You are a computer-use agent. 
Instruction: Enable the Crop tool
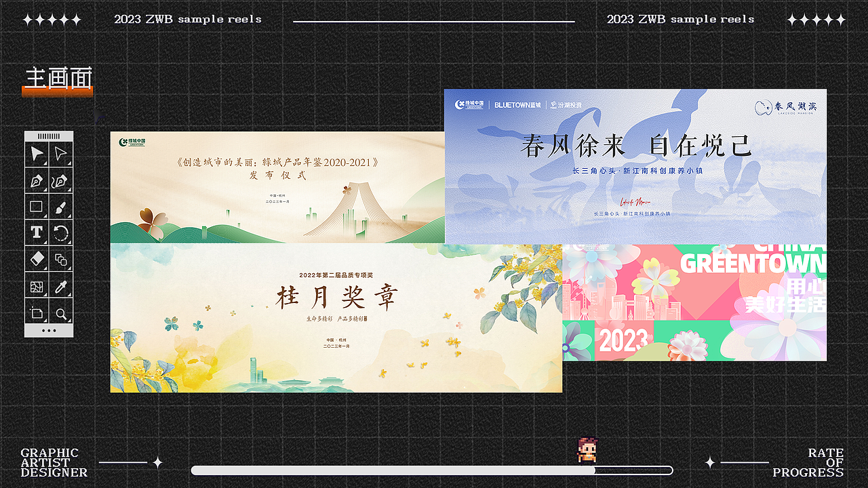(37, 312)
